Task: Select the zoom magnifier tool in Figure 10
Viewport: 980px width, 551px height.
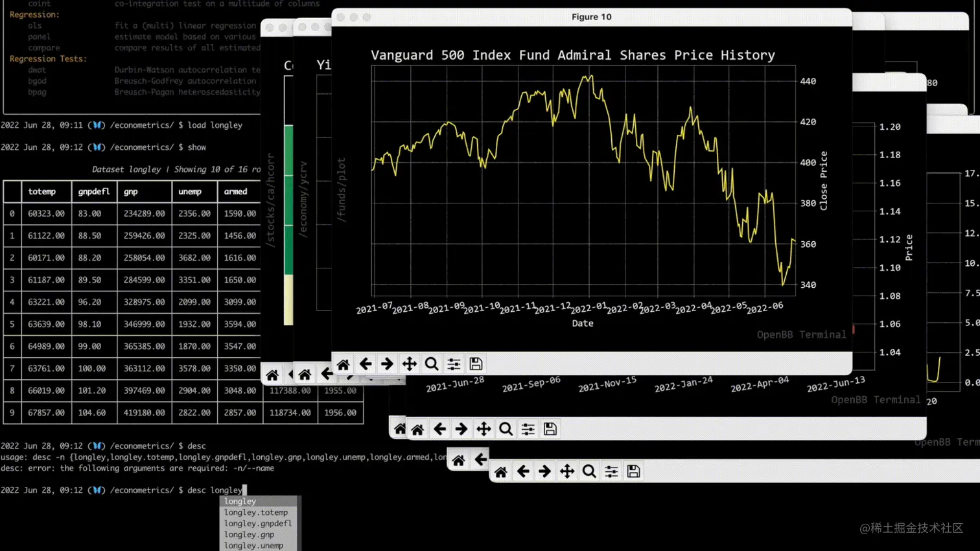Action: pyautogui.click(x=432, y=364)
